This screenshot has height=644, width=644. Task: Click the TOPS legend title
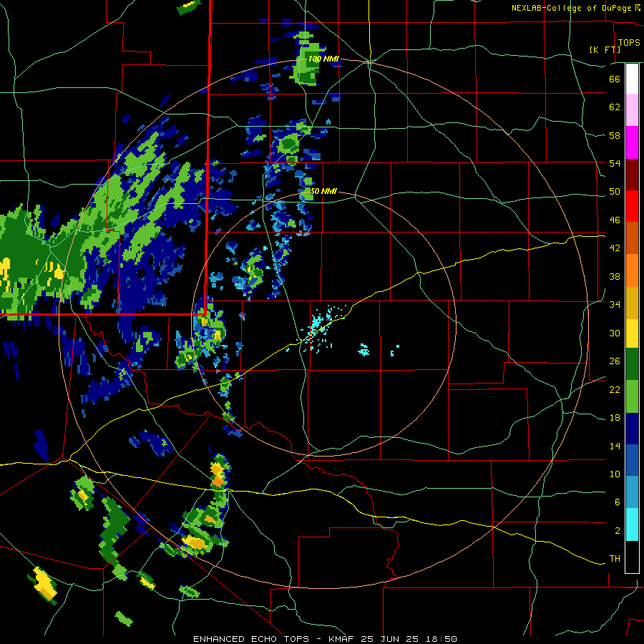click(629, 43)
